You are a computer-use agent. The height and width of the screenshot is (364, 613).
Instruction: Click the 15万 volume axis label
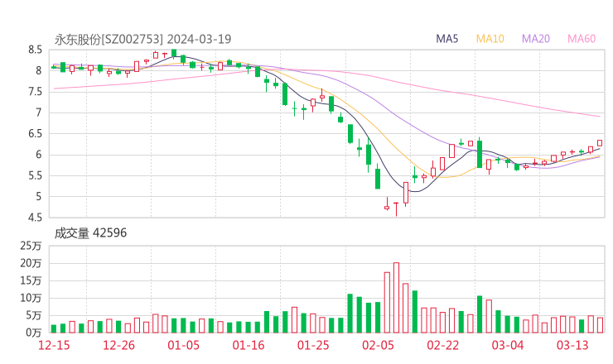point(31,280)
